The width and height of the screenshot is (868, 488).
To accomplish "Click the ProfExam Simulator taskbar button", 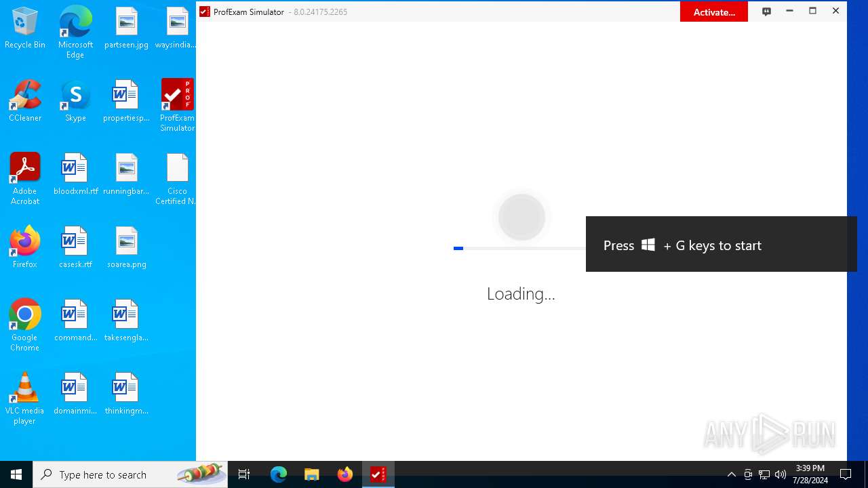I will click(378, 474).
